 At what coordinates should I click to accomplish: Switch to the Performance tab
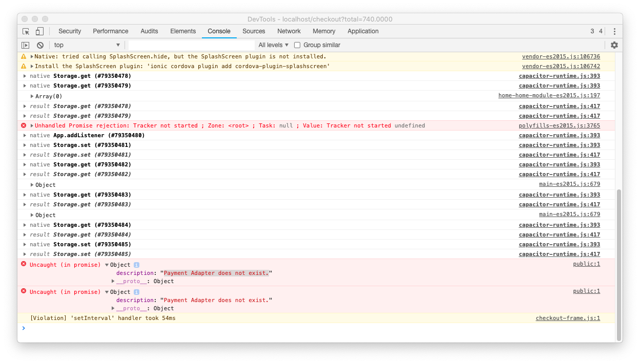[111, 31]
